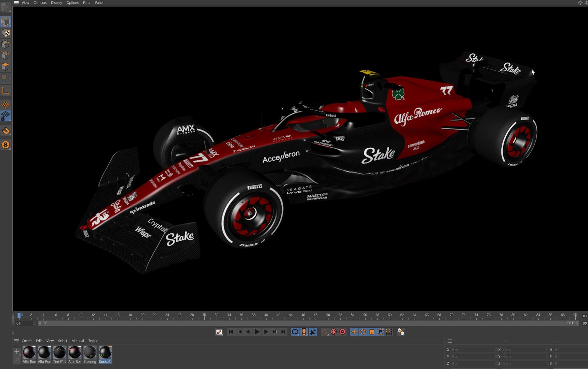The width and height of the screenshot is (588, 369).
Task: Activate Polygons mode in left toolbar
Action: pyautogui.click(x=5, y=67)
